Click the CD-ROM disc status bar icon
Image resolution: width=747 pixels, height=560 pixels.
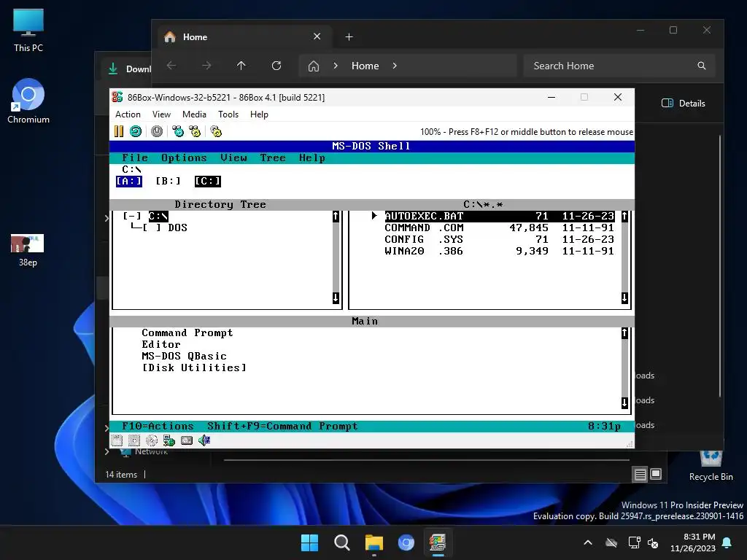(152, 440)
